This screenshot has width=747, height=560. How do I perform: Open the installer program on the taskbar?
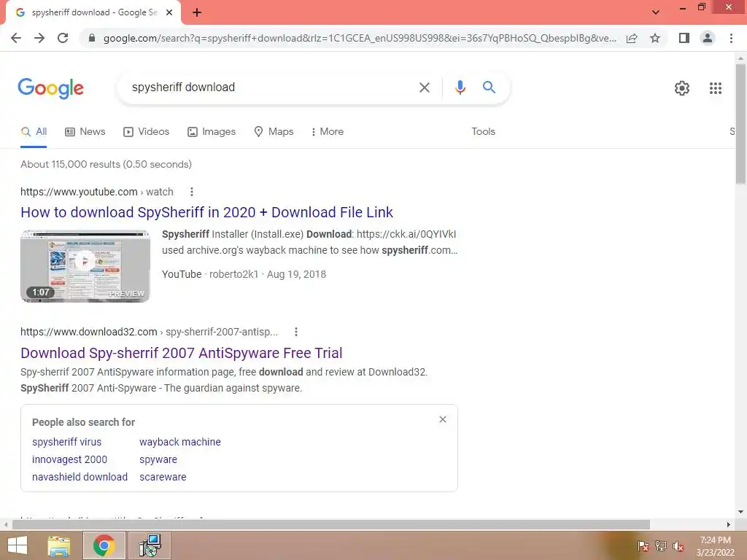(150, 545)
